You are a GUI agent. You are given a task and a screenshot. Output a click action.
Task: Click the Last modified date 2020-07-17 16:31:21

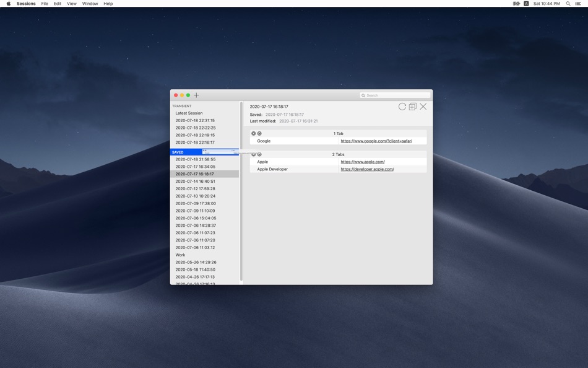298,121
